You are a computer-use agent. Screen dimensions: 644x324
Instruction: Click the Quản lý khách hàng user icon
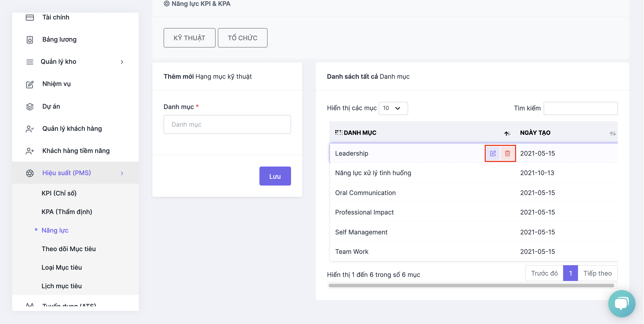click(x=30, y=129)
